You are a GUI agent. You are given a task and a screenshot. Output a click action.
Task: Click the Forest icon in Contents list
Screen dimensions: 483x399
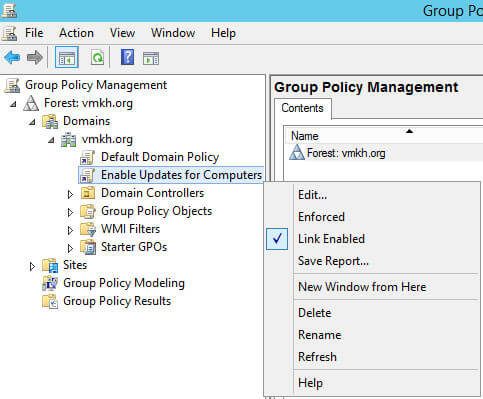point(297,153)
